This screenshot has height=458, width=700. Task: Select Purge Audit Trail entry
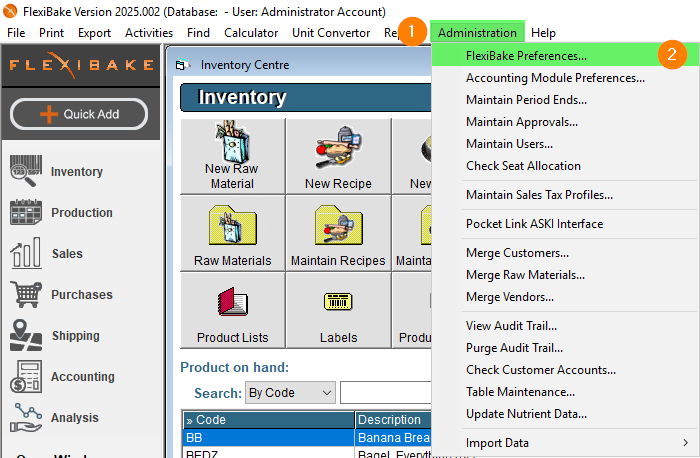point(565,348)
